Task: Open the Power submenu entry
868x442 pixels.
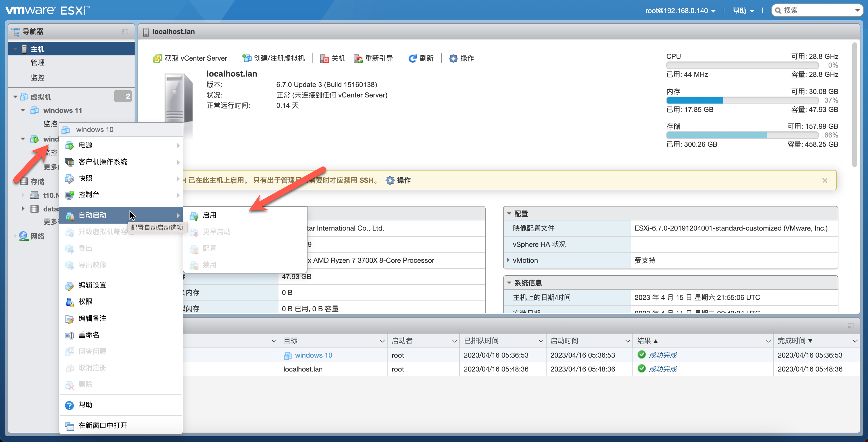Action: [85, 145]
